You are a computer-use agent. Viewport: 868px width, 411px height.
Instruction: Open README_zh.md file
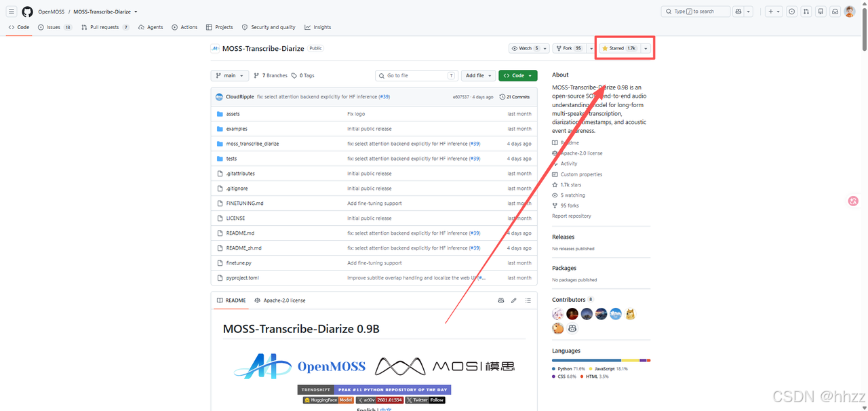click(x=243, y=248)
